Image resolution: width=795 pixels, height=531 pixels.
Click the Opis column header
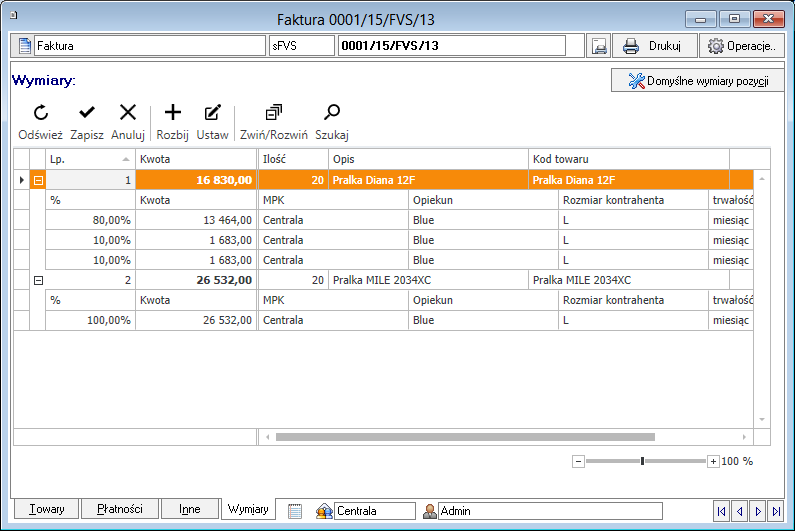pyautogui.click(x=428, y=159)
